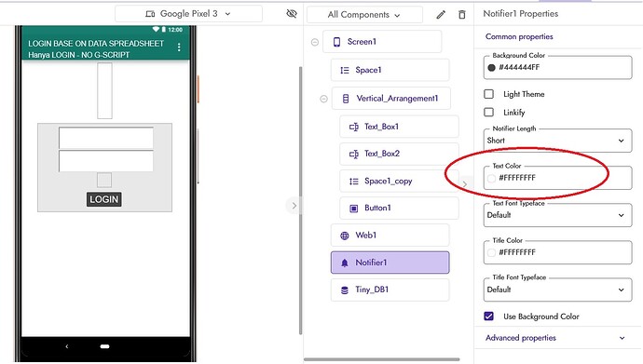This screenshot has height=364, width=643.
Task: Collapse the viewer panel chevron arrow
Action: tap(294, 206)
